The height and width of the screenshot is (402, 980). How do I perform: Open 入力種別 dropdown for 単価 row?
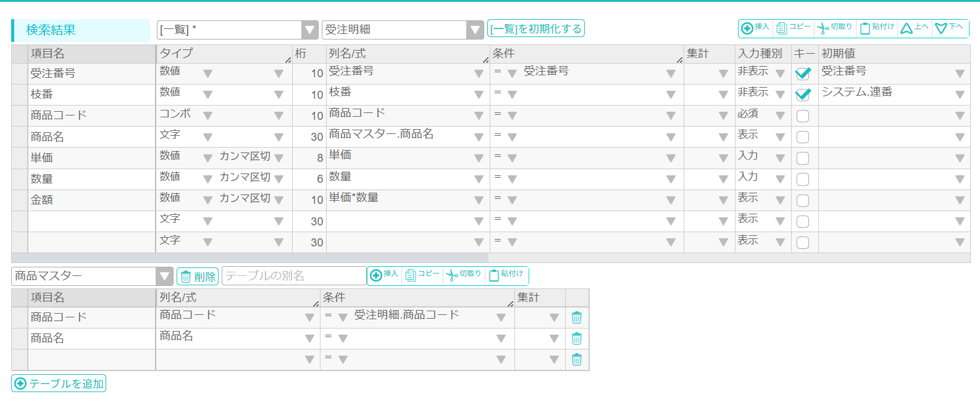[780, 158]
